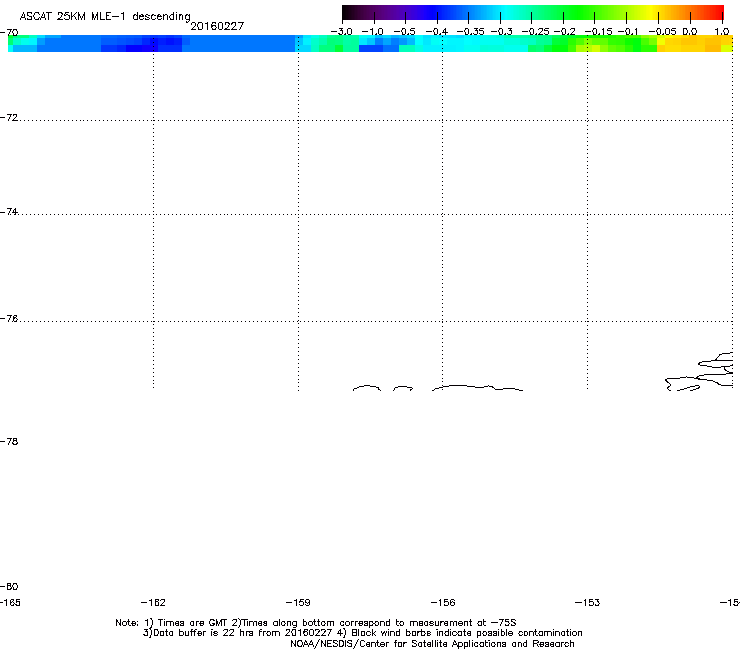The width and height of the screenshot is (740, 650).
Task: Select the -0.35 color scale label
Action: coord(470,32)
